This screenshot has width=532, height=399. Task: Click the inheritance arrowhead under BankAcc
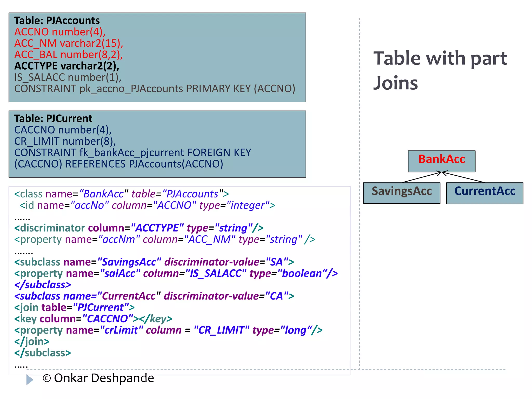(442, 173)
